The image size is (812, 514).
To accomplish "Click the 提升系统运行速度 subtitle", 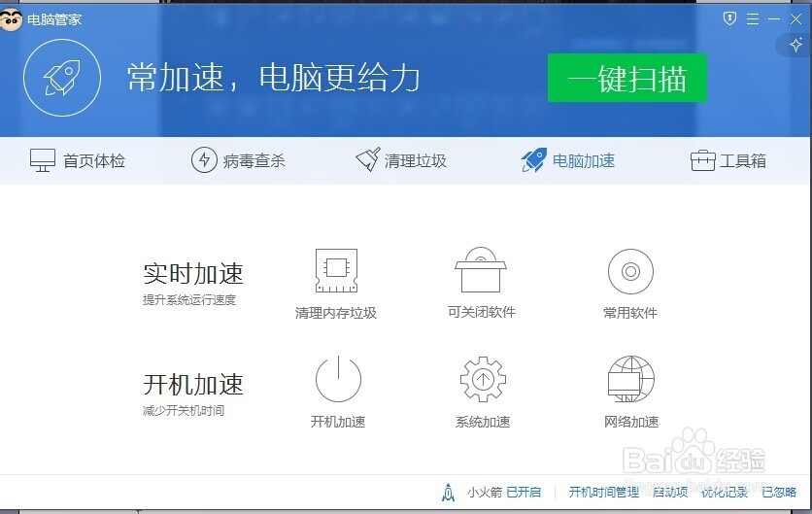I will click(x=189, y=299).
